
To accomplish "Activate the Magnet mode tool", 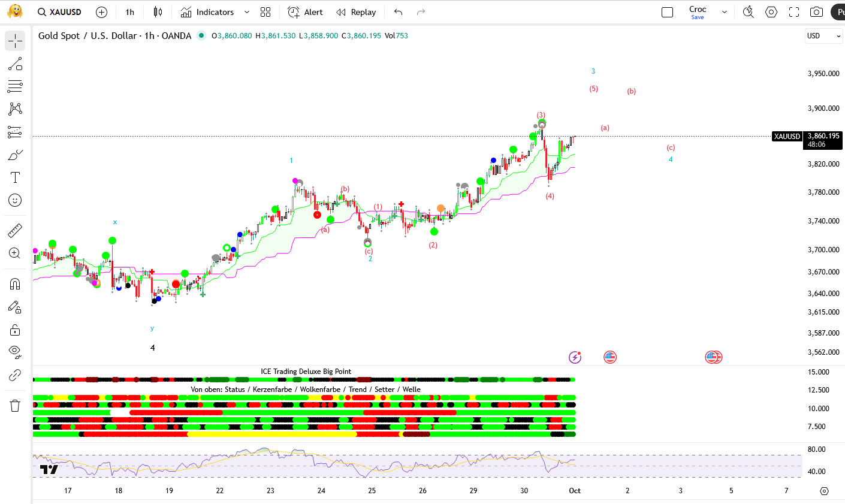I will [x=15, y=283].
